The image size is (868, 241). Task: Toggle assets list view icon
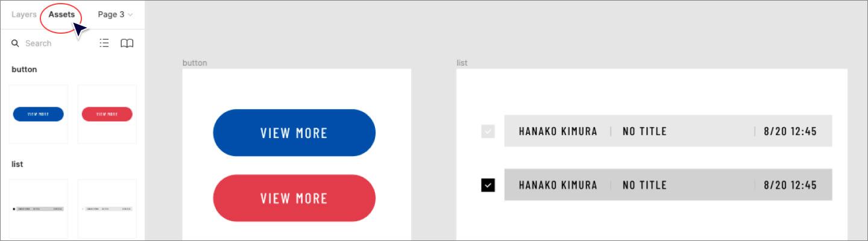104,43
